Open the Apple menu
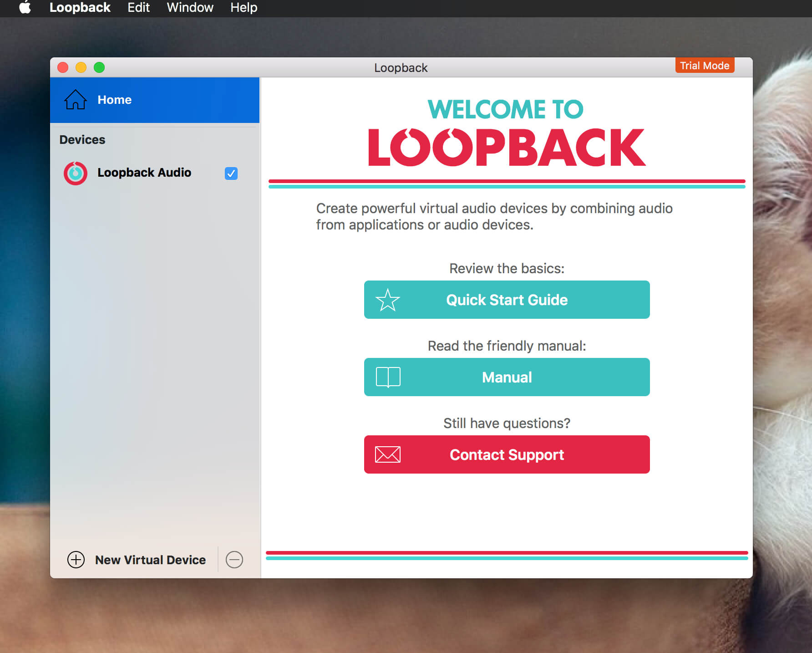812x653 pixels. [x=25, y=8]
